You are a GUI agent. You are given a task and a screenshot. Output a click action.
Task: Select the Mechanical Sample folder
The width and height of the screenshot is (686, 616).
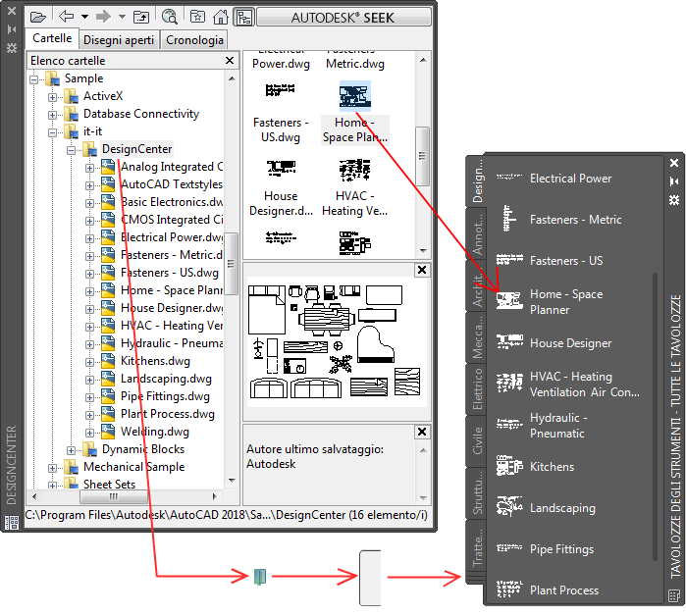point(133,467)
